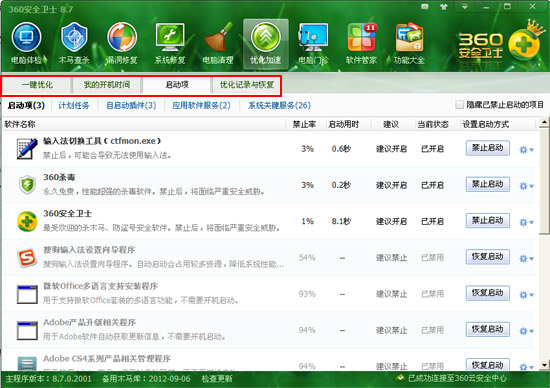Toggle 隐藏已禁止启动的项目 checkbox
Image resolution: width=550 pixels, height=388 pixels.
click(x=459, y=105)
